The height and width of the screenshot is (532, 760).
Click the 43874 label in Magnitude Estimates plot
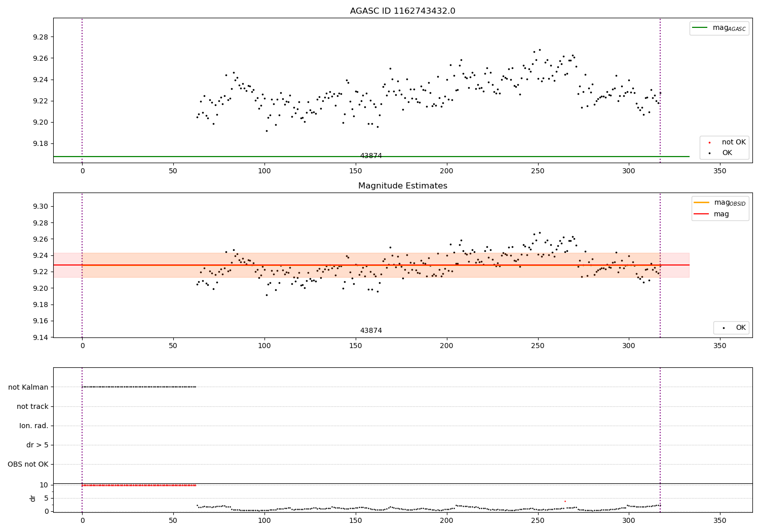pyautogui.click(x=371, y=331)
